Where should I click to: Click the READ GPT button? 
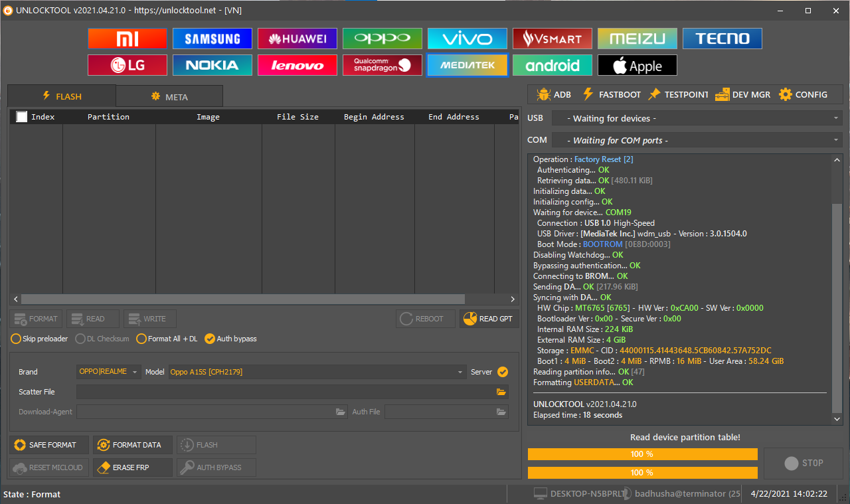click(x=489, y=319)
